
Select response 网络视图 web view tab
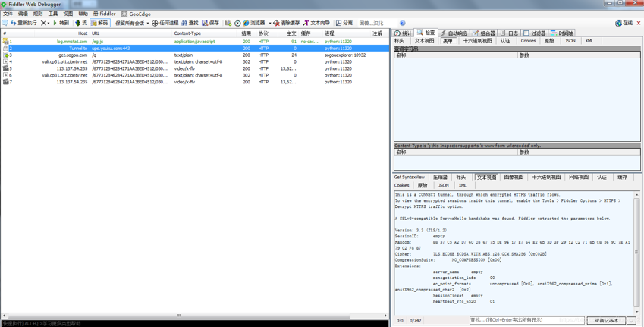pyautogui.click(x=579, y=177)
